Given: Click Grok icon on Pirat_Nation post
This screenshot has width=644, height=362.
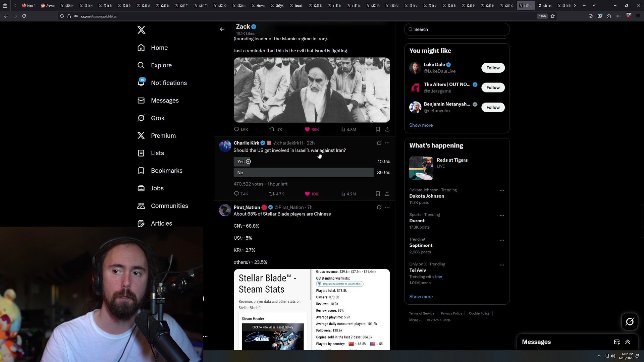Looking at the screenshot, I should (x=379, y=207).
